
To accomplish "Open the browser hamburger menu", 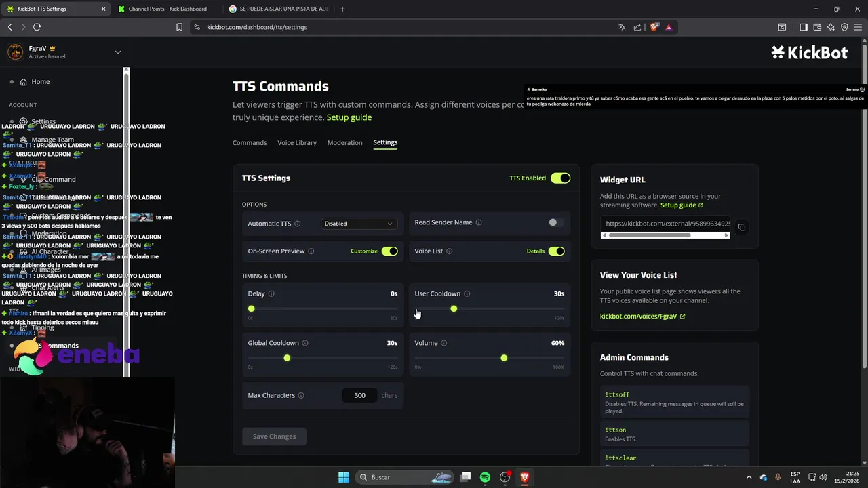I will (858, 27).
